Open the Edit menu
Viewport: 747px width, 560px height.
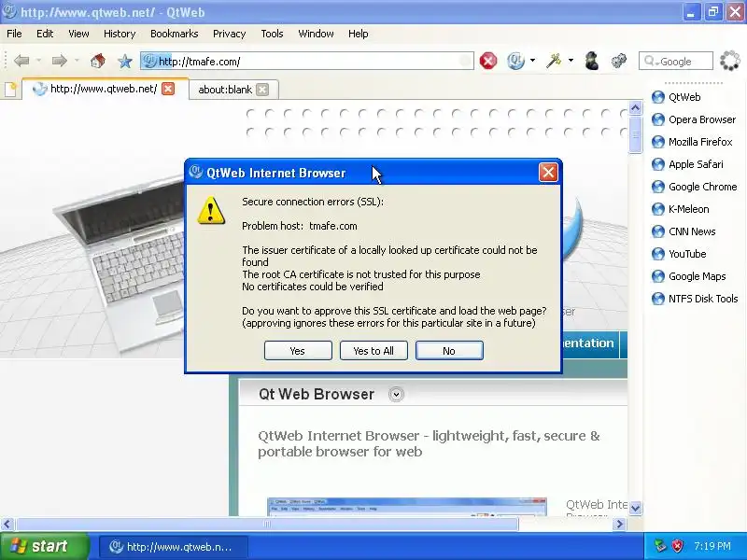[x=45, y=34]
